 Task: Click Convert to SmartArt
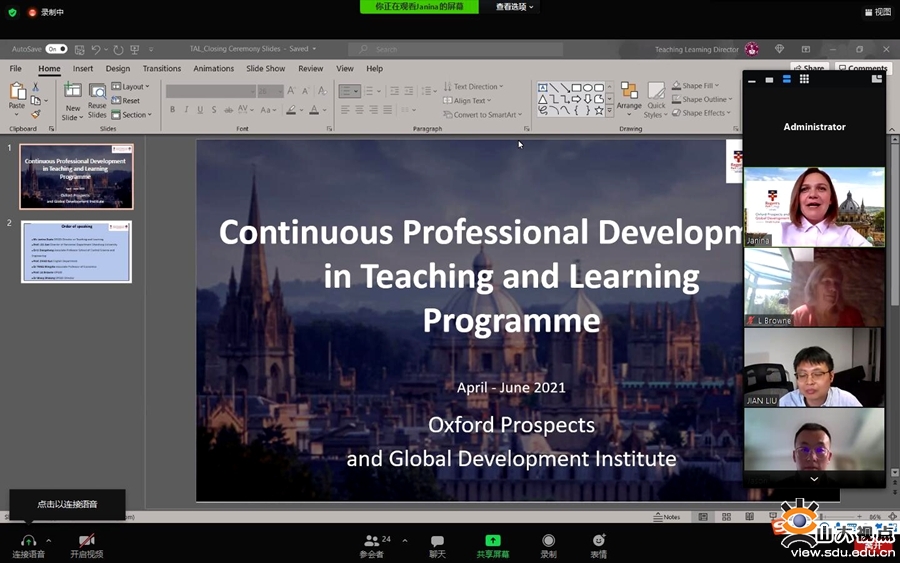(x=483, y=115)
